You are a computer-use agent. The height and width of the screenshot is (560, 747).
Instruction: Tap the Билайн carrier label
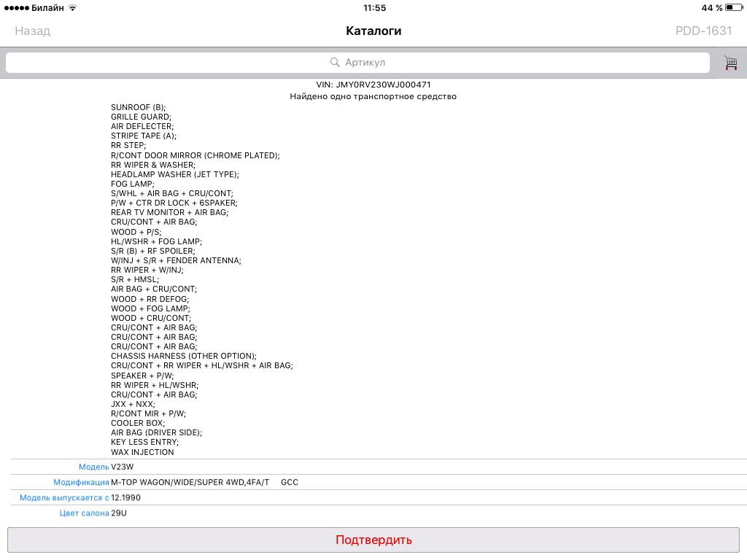47,7
